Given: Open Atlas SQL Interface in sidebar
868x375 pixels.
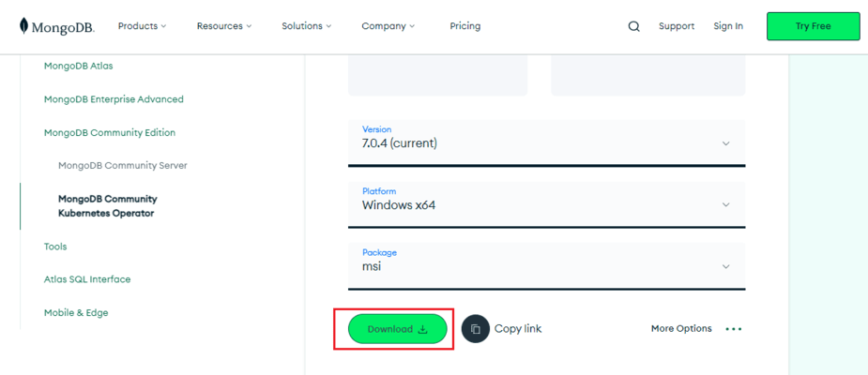Looking at the screenshot, I should click(86, 279).
